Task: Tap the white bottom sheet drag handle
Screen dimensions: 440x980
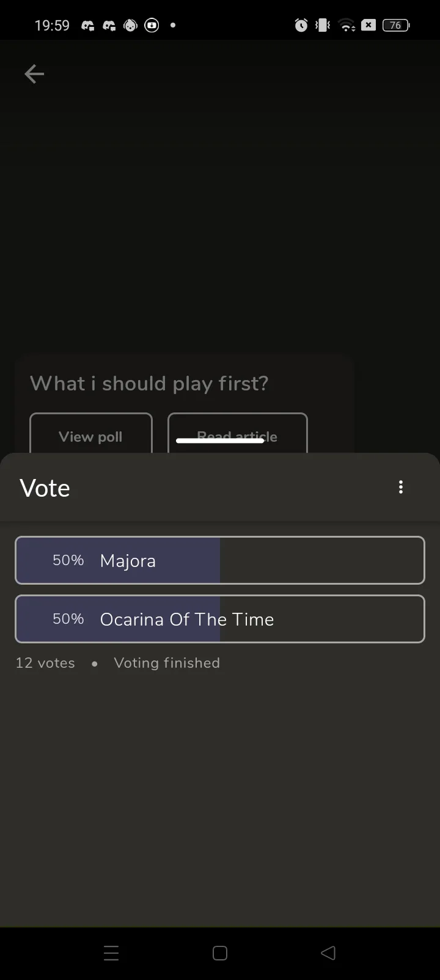Action: pyautogui.click(x=220, y=441)
